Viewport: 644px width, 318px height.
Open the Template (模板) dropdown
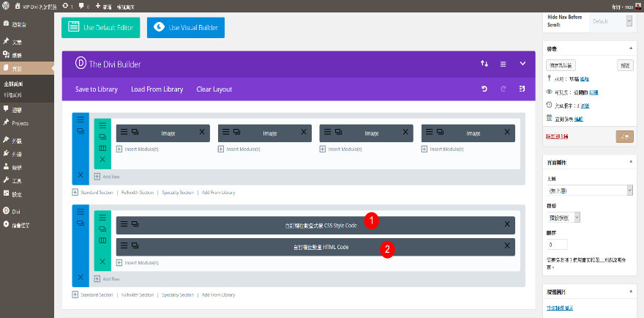tap(563, 218)
